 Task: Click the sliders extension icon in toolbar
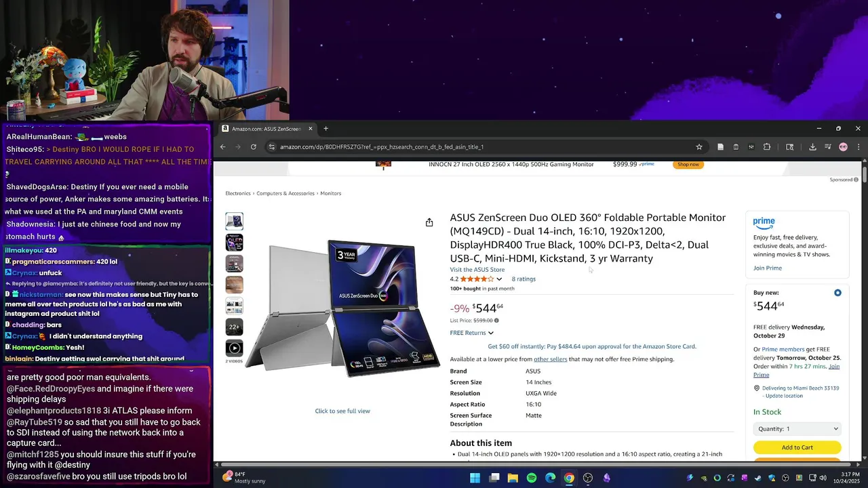point(751,147)
